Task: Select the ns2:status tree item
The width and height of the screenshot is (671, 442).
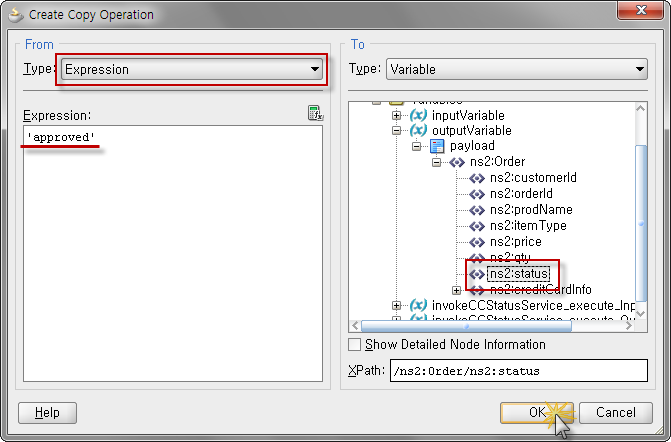Action: tap(518, 274)
